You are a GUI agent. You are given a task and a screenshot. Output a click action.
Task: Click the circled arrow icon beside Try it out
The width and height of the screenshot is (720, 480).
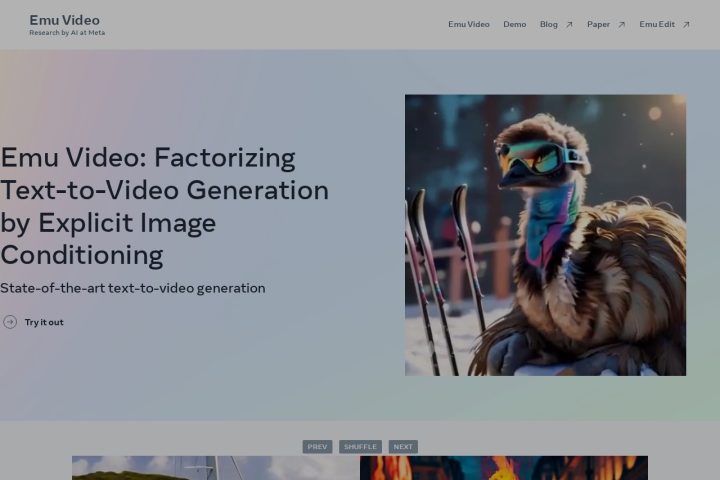[10, 322]
